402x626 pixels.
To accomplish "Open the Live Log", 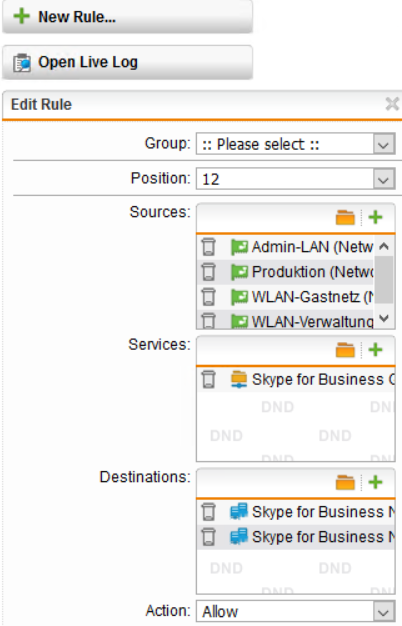I will point(127,62).
